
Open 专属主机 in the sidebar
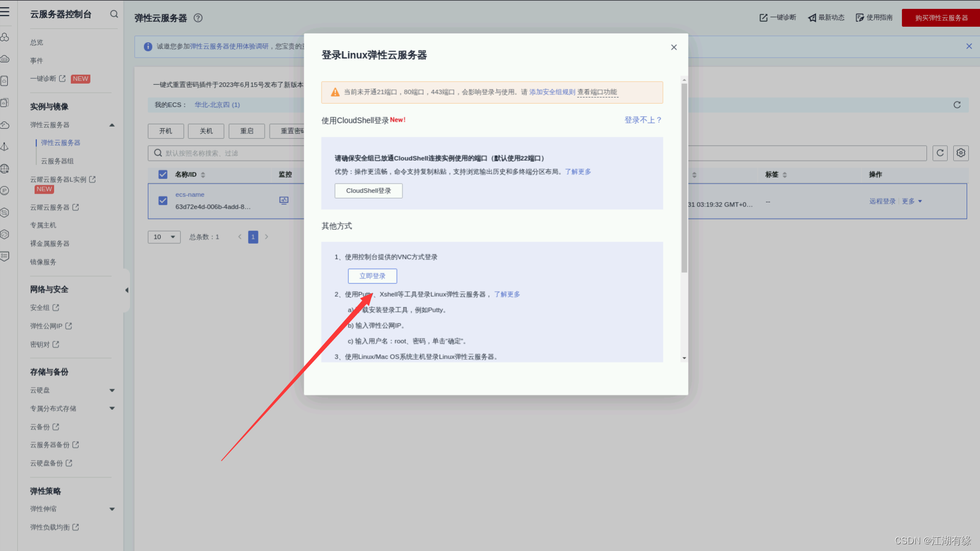point(44,225)
